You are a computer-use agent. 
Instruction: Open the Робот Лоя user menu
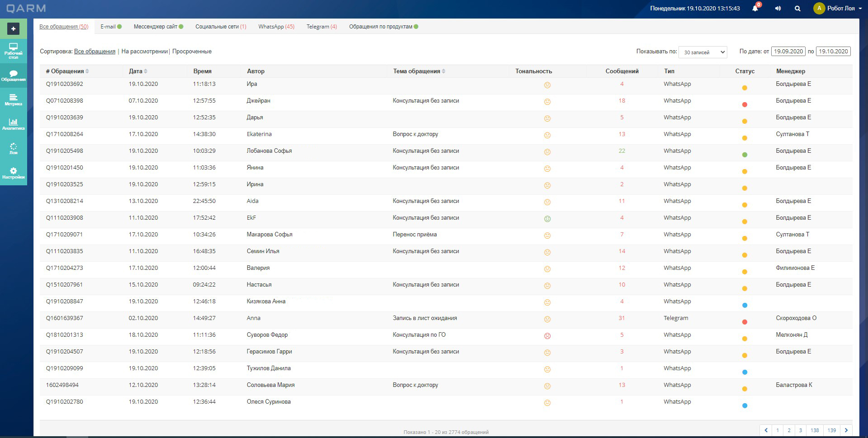[837, 8]
